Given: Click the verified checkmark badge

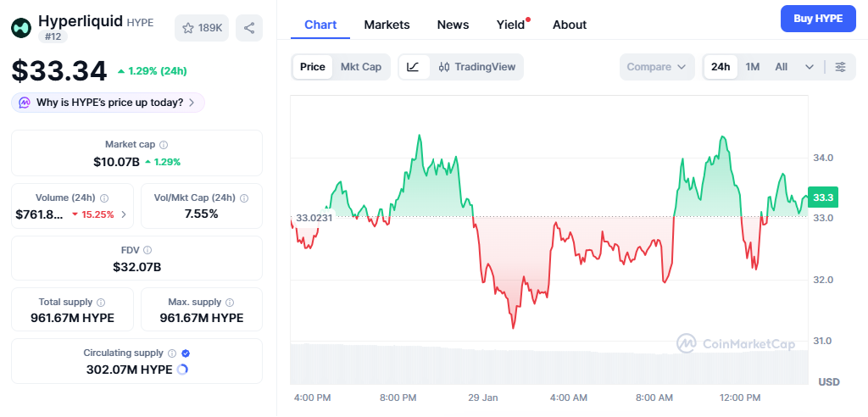Looking at the screenshot, I should pyautogui.click(x=186, y=353).
